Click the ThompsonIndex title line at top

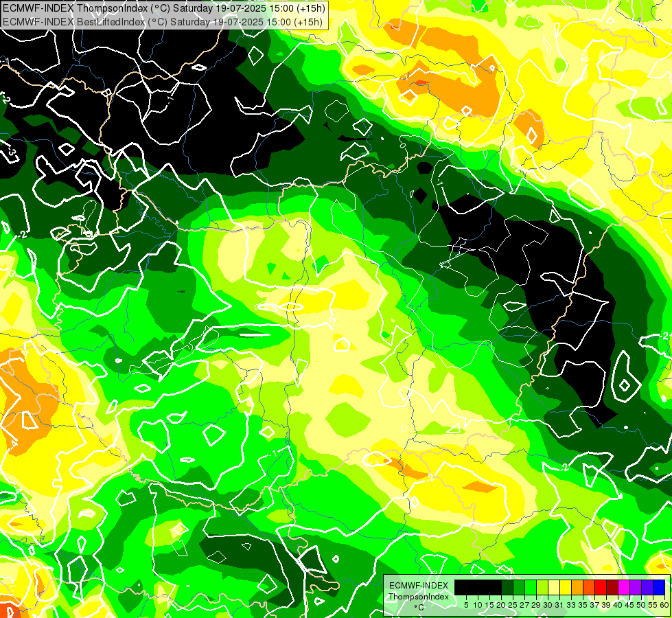point(164,8)
